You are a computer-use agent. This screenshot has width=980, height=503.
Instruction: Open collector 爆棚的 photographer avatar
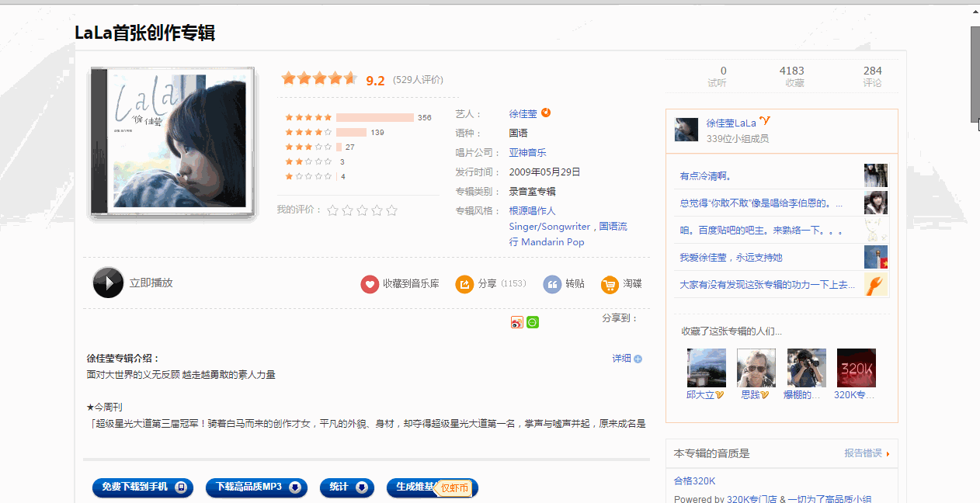click(x=806, y=367)
